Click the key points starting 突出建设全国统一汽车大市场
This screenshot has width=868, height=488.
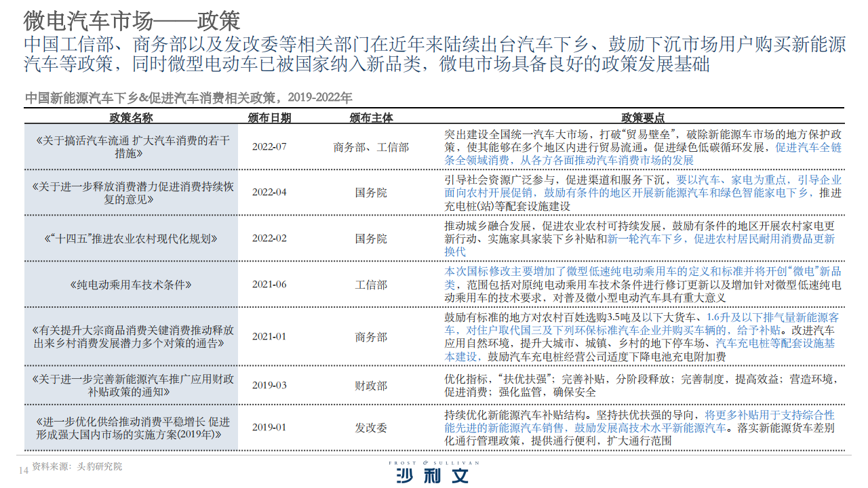click(x=644, y=147)
